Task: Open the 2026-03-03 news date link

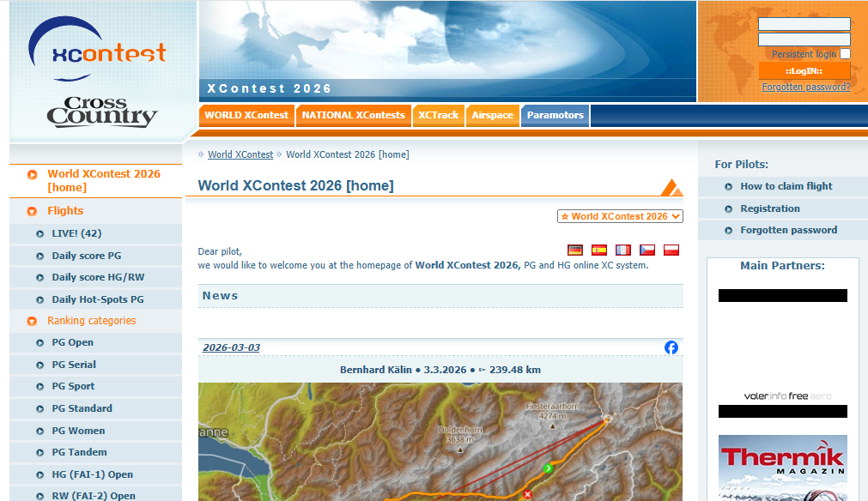Action: click(x=232, y=347)
